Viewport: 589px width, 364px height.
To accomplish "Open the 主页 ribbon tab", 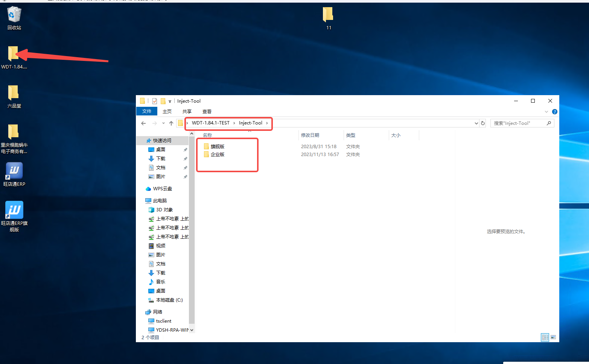I will click(x=167, y=111).
